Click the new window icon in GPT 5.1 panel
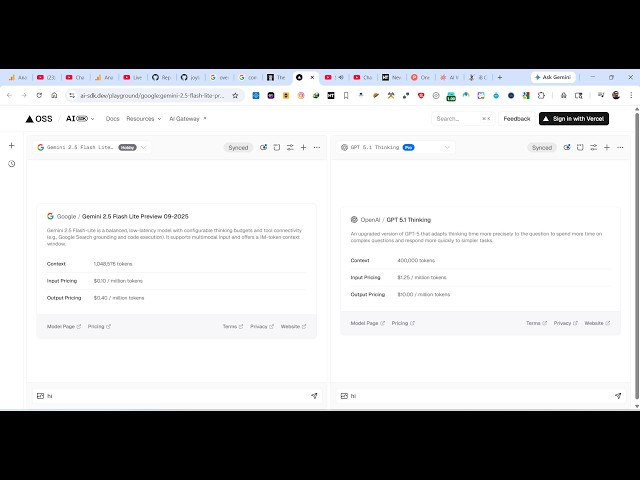This screenshot has width=640, height=480. point(580,147)
